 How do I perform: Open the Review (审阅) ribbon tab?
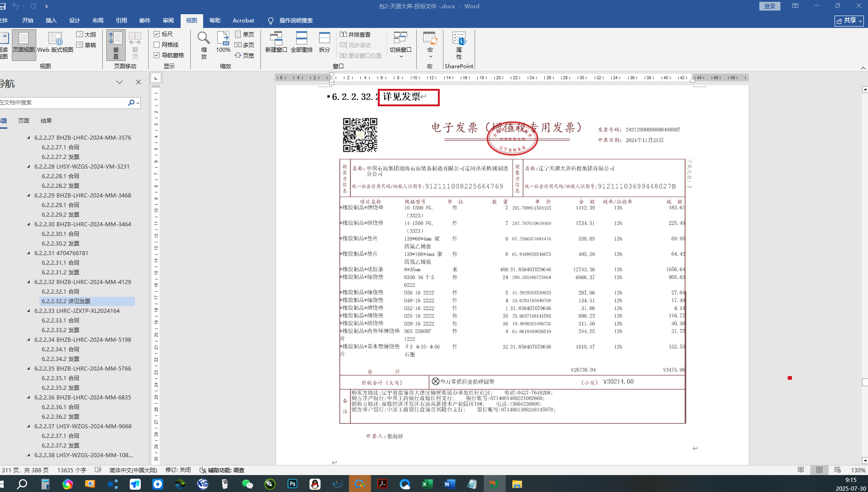pyautogui.click(x=168, y=21)
